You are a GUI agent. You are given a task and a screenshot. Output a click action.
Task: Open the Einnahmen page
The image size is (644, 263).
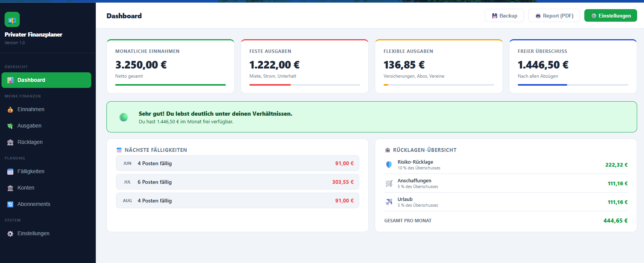click(x=46, y=109)
